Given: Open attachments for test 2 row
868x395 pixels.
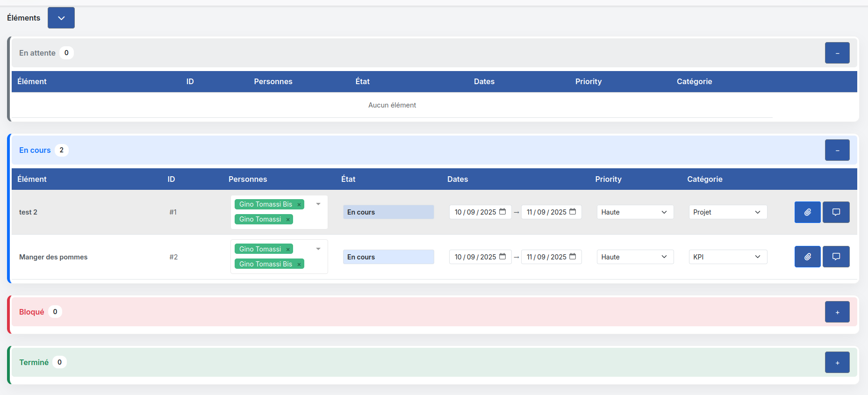Looking at the screenshot, I should (x=807, y=212).
